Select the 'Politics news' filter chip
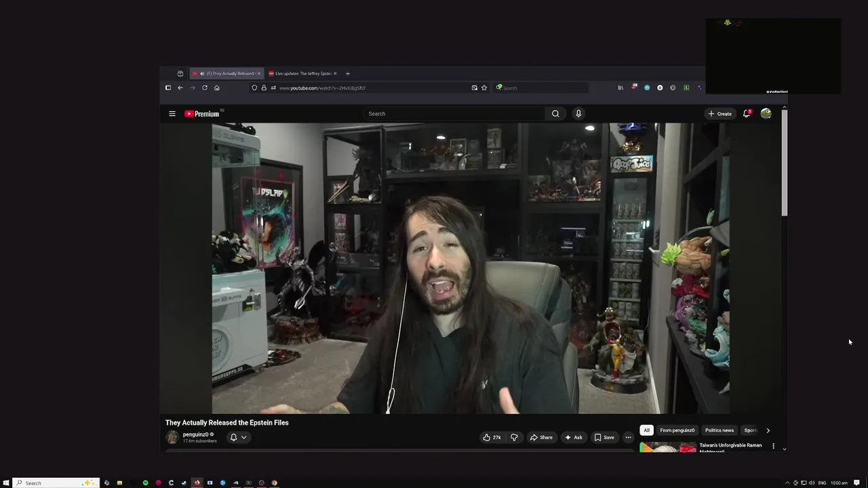Screen dimensions: 868x488 [x=719, y=430]
